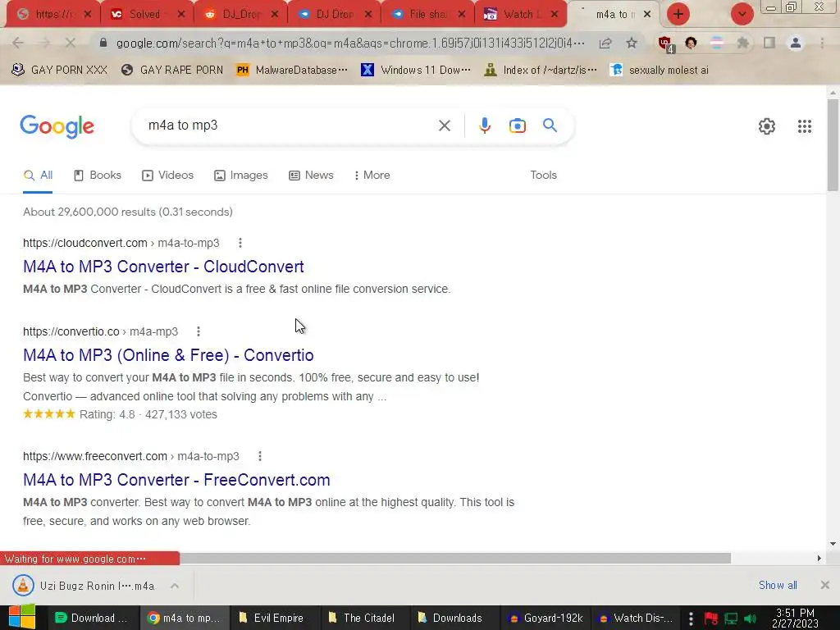Click the scroll-down arrow of the vertical scrollbar
840x630 pixels.
tap(833, 544)
